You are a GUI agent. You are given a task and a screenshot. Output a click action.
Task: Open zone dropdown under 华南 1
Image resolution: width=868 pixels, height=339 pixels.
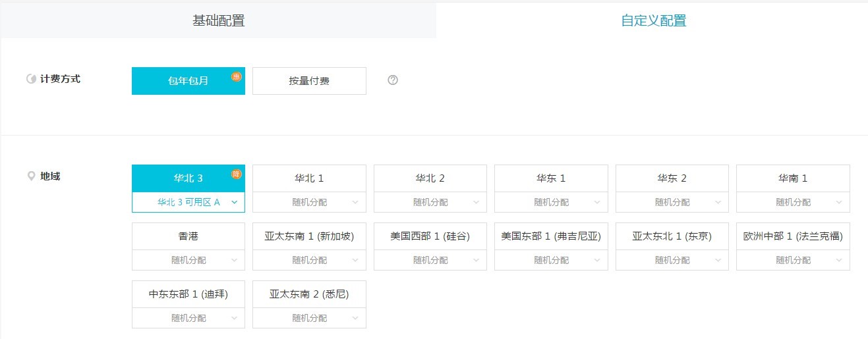point(793,202)
